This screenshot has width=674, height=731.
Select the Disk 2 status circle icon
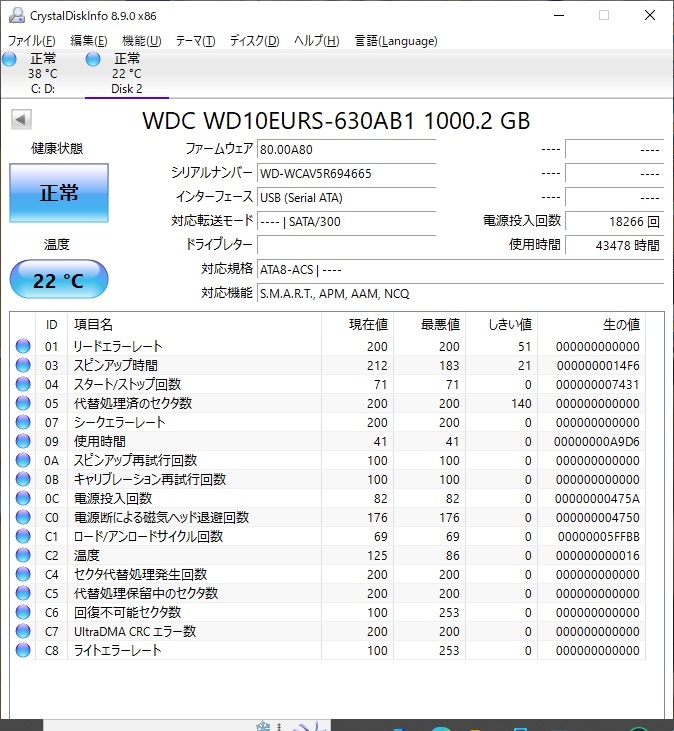[x=93, y=59]
